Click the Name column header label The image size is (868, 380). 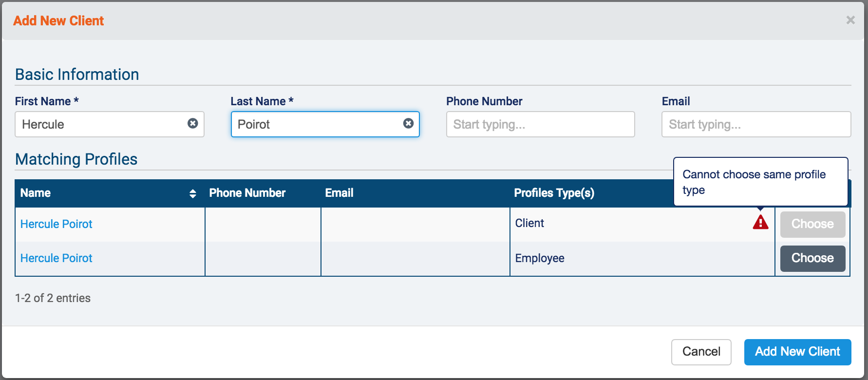click(x=36, y=193)
